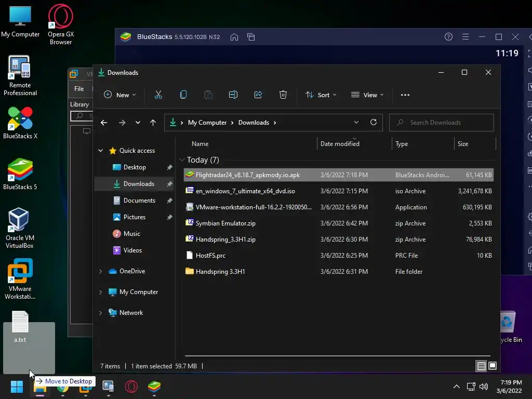Image resolution: width=532 pixels, height=399 pixels.
Task: Open the three-dot See more menu
Action: point(405,95)
